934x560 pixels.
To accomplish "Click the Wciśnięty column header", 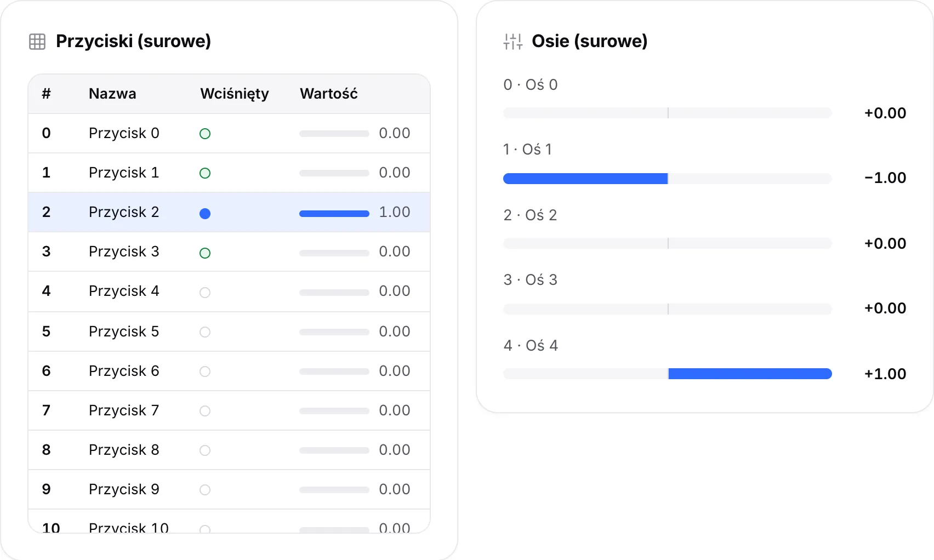I will click(x=235, y=94).
